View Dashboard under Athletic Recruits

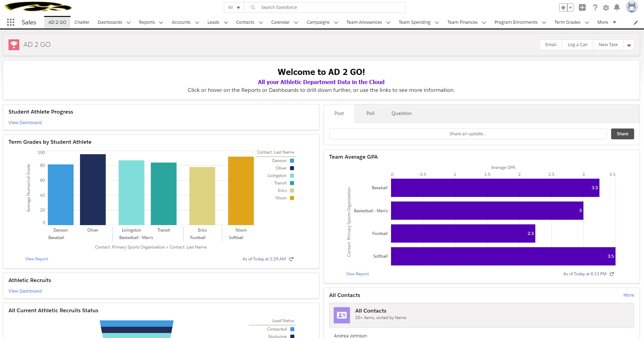(25, 291)
